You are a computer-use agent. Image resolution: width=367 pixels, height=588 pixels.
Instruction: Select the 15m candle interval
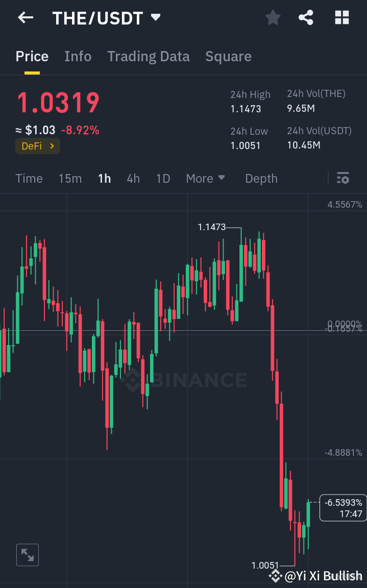point(70,178)
